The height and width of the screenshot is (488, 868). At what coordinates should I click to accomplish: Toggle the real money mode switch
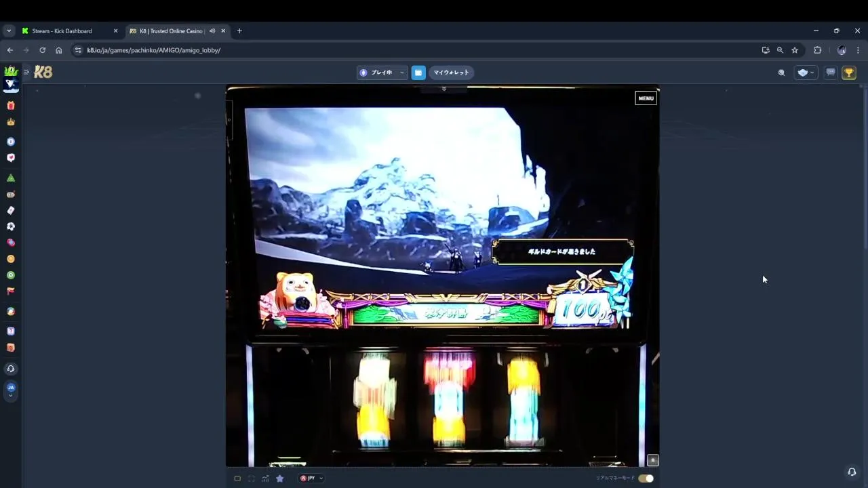coord(646,479)
